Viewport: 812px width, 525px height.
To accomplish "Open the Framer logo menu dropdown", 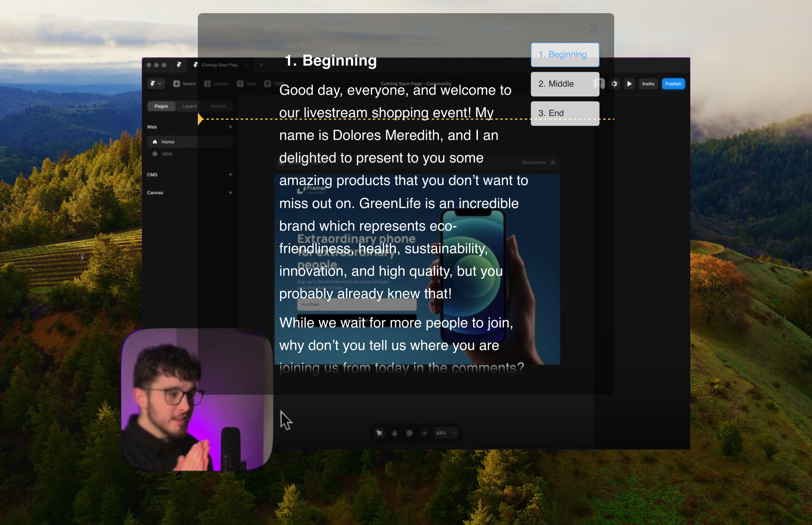I will coord(156,84).
